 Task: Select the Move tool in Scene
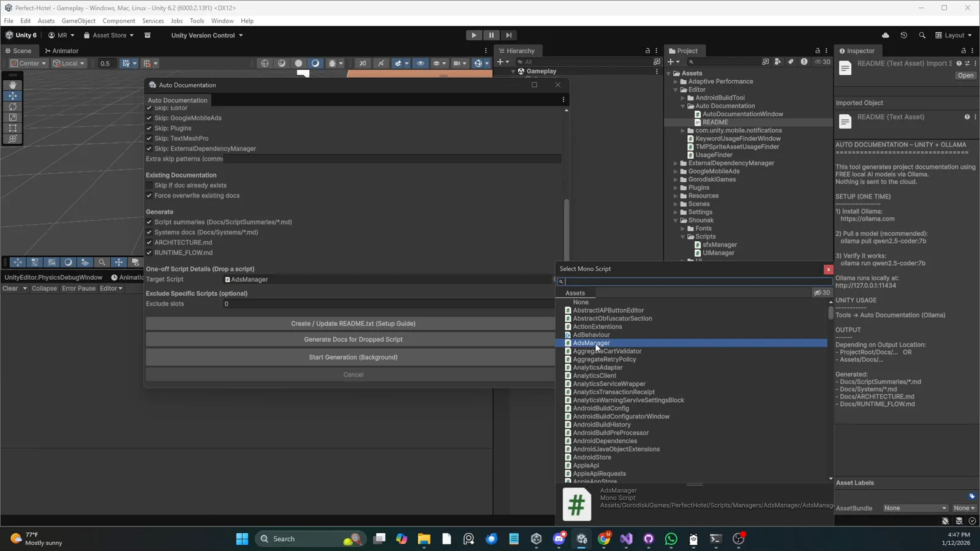12,96
